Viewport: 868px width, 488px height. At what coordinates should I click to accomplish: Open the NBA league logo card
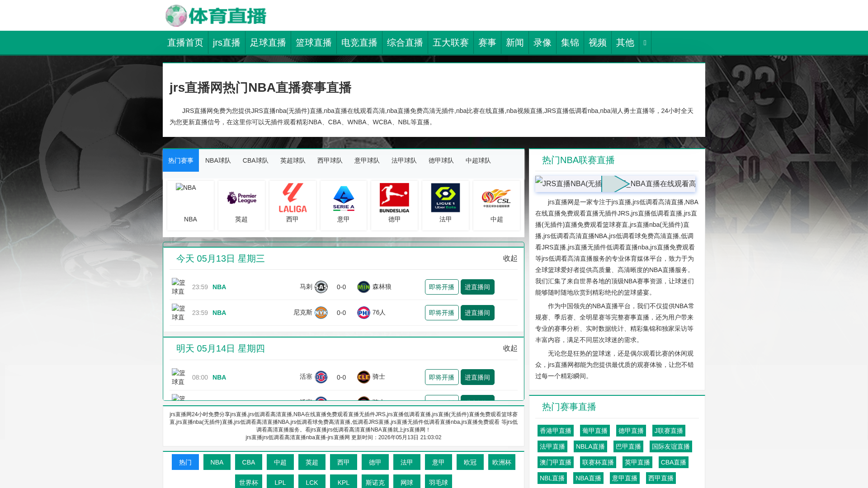coord(190,206)
